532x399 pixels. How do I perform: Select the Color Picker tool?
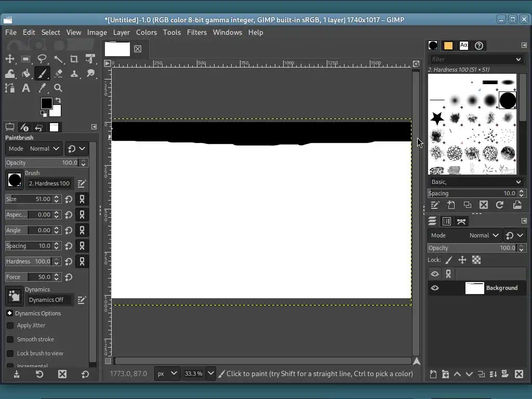(x=42, y=88)
